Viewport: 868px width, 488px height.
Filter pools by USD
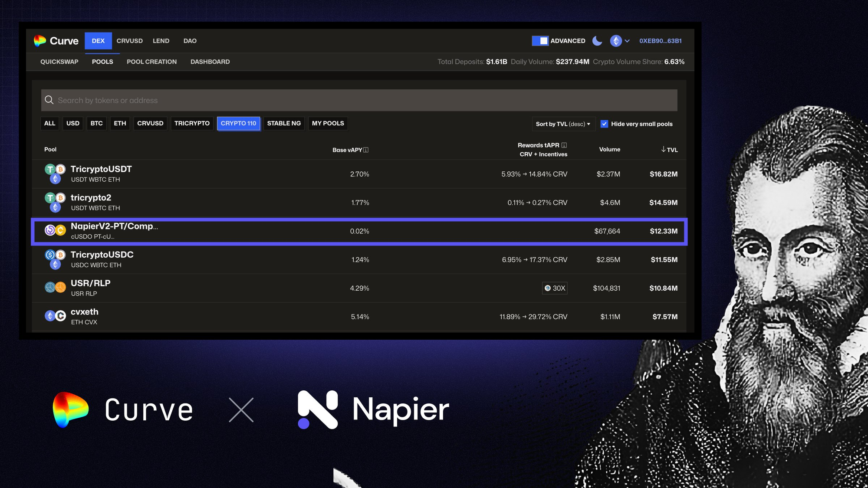coord(73,123)
